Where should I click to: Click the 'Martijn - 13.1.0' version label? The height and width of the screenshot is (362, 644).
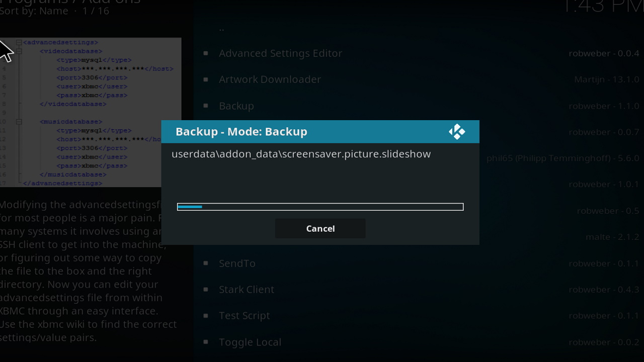(606, 79)
